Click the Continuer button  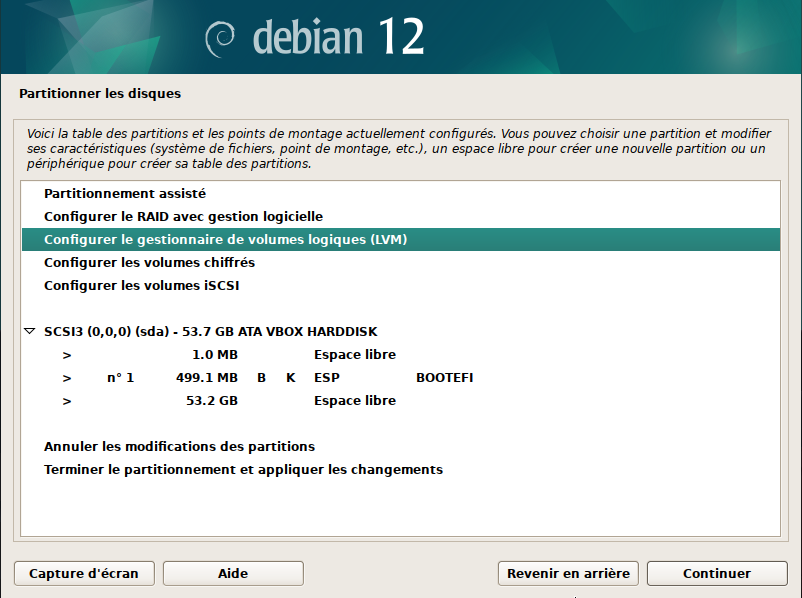[x=717, y=573]
